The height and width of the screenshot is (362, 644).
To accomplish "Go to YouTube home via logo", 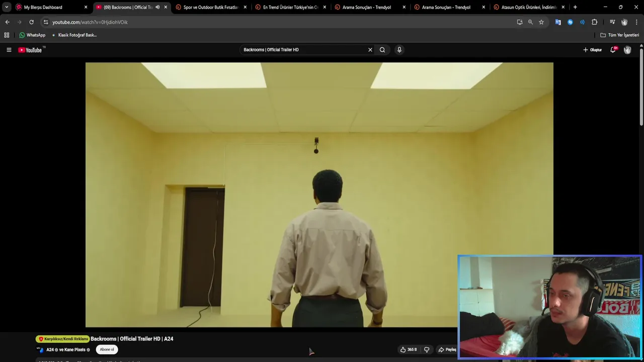I will (x=31, y=50).
